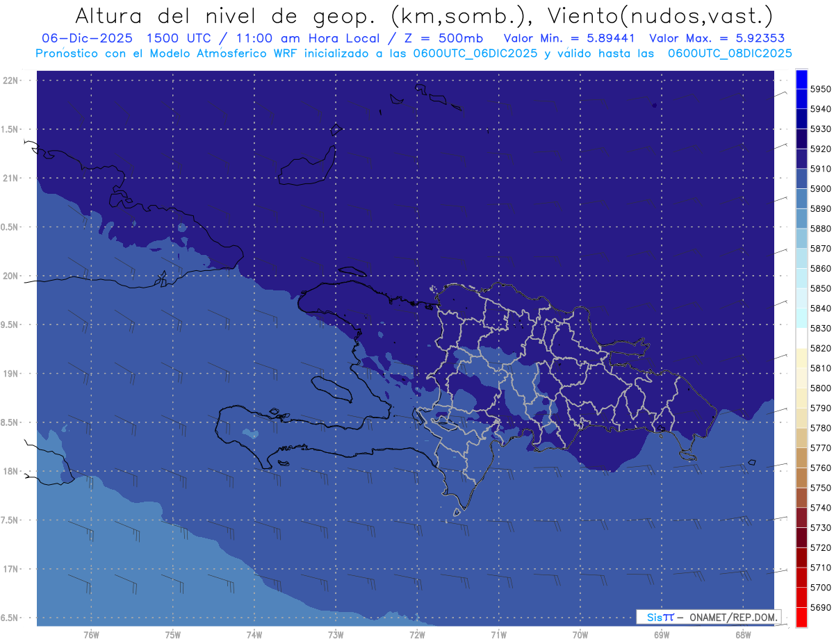834x644 pixels.
Task: Click the "5820" color scale label
Action: tap(820, 348)
